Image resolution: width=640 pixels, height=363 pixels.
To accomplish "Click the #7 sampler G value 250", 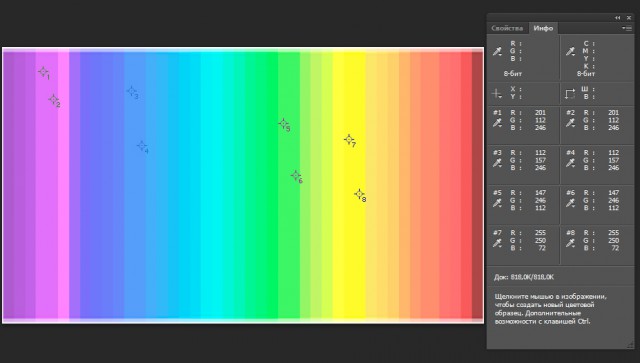I will pyautogui.click(x=540, y=241).
